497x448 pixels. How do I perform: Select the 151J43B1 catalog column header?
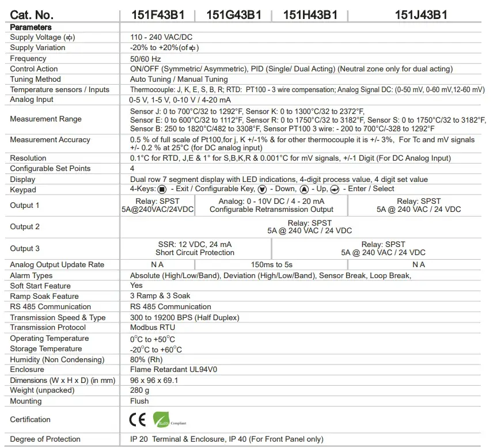pos(421,15)
